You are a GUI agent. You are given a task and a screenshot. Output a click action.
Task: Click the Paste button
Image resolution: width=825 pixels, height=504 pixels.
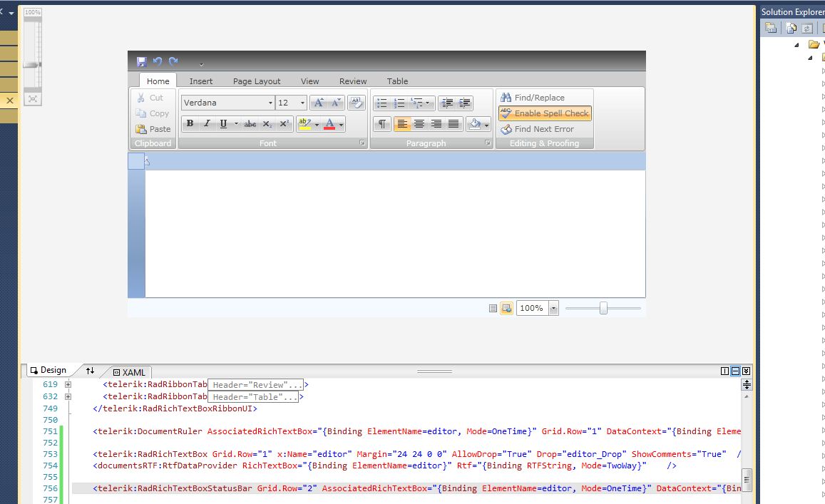coord(153,129)
